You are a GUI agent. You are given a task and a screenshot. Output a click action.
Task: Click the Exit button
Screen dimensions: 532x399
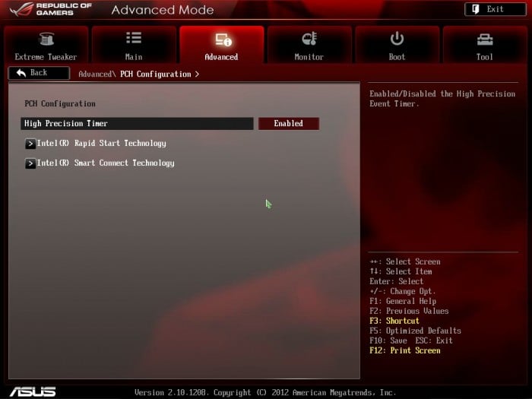[x=495, y=9]
